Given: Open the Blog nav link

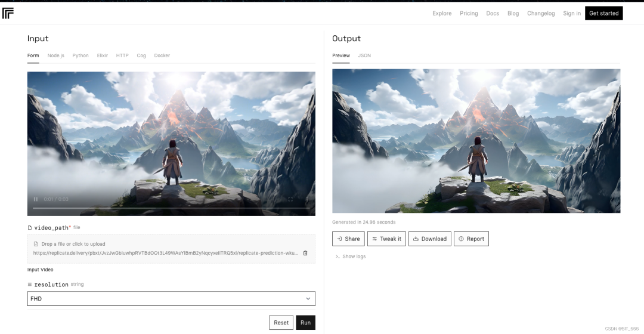Looking at the screenshot, I should [513, 13].
